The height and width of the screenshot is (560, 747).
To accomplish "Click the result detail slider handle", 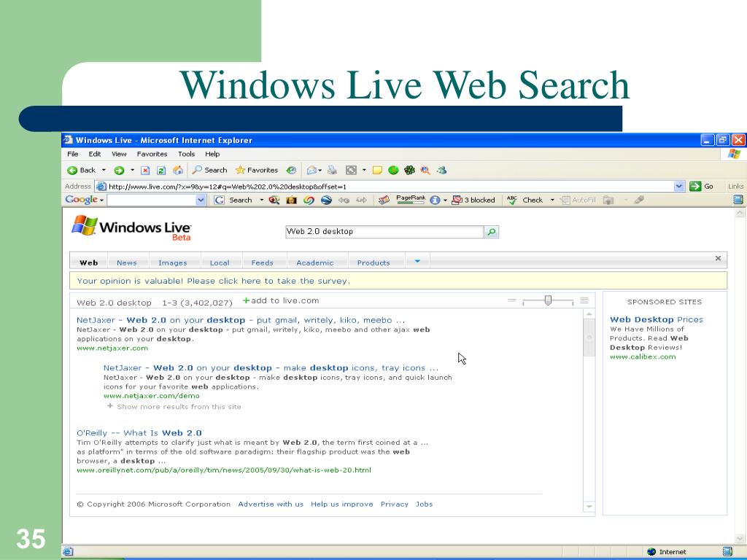I will point(548,300).
